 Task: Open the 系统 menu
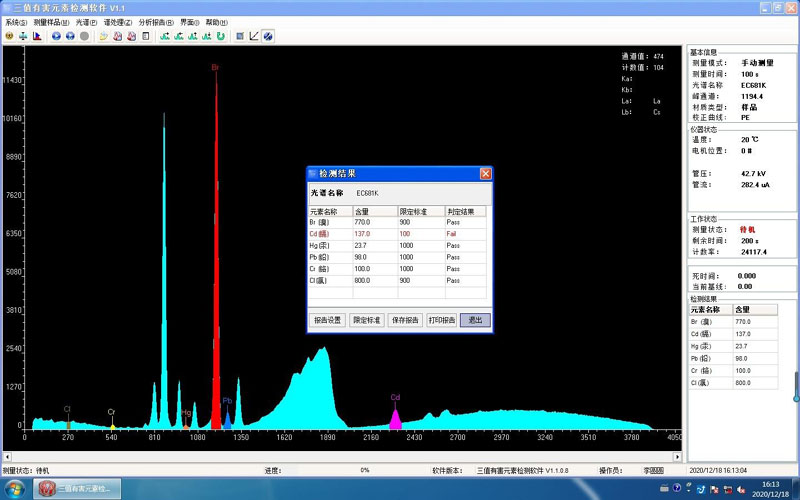[15, 22]
